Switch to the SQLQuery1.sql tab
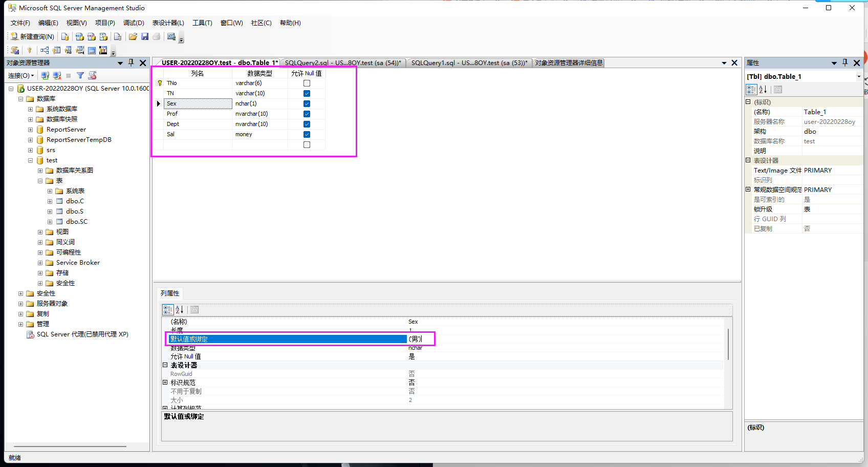The width and height of the screenshot is (868, 467). coord(469,63)
